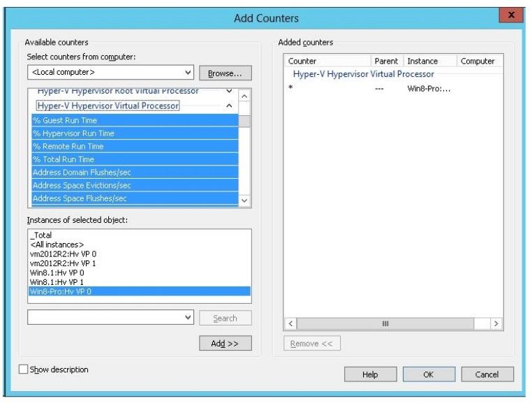This screenshot has width=532, height=403.
Task: Sort added counters by Instance column
Action: click(429, 61)
